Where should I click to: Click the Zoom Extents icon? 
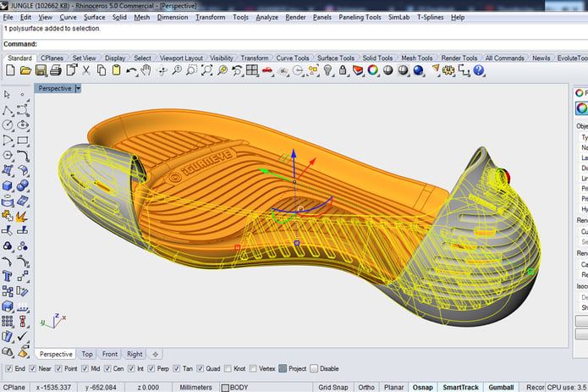coord(206,70)
